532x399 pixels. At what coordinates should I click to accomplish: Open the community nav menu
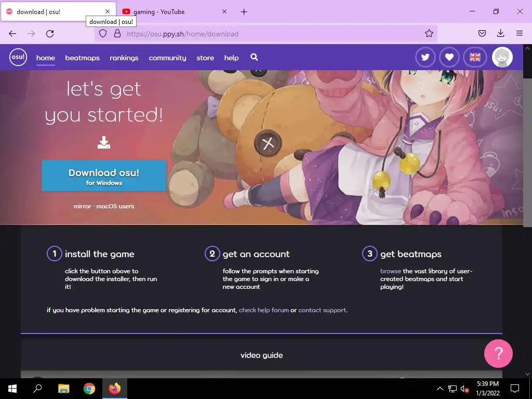(x=167, y=58)
